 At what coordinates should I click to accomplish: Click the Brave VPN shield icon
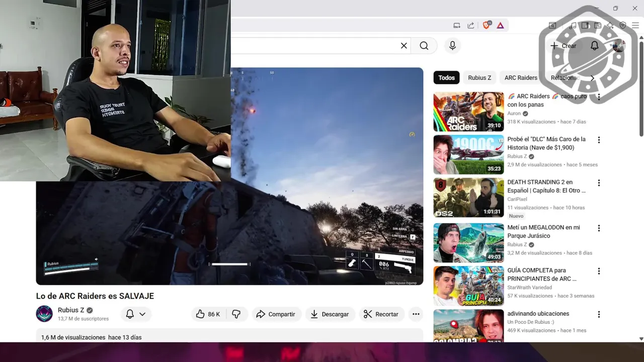click(623, 25)
